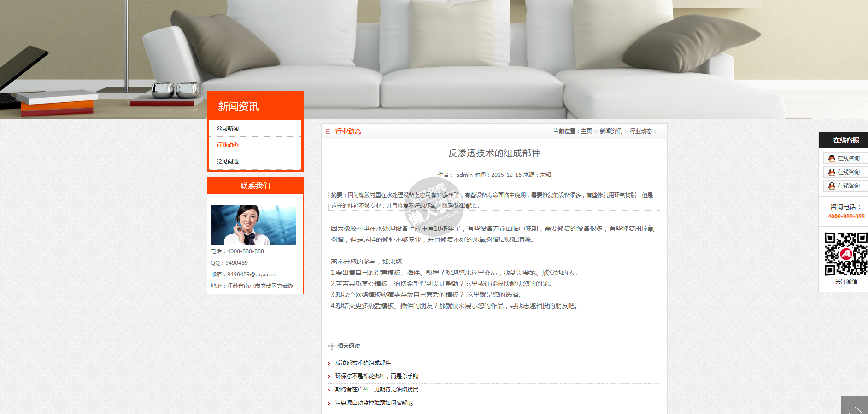This screenshot has width=868, height=414.
Task: Click the article byline with date 2015-12-16
Action: click(x=494, y=175)
